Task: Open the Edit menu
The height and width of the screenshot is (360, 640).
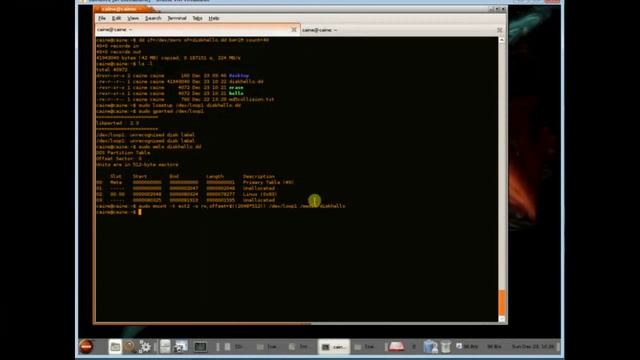Action: [x=116, y=18]
